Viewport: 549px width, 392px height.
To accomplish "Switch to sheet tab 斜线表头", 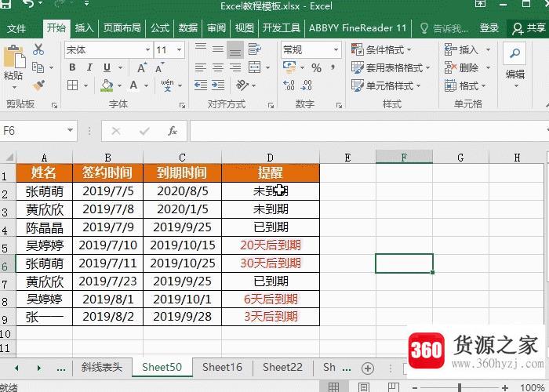I will click(101, 367).
